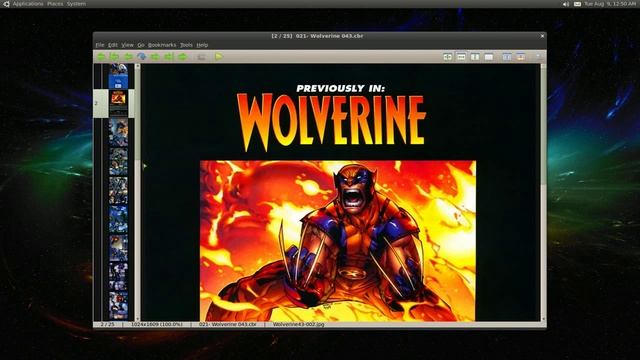This screenshot has width=640, height=360.
Task: Click the up arrow of the thumbnail scrollbar
Action: (x=138, y=66)
